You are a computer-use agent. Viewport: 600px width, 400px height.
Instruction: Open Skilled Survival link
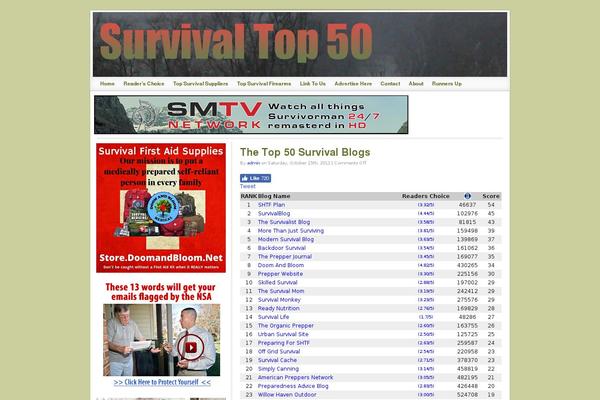point(277,282)
